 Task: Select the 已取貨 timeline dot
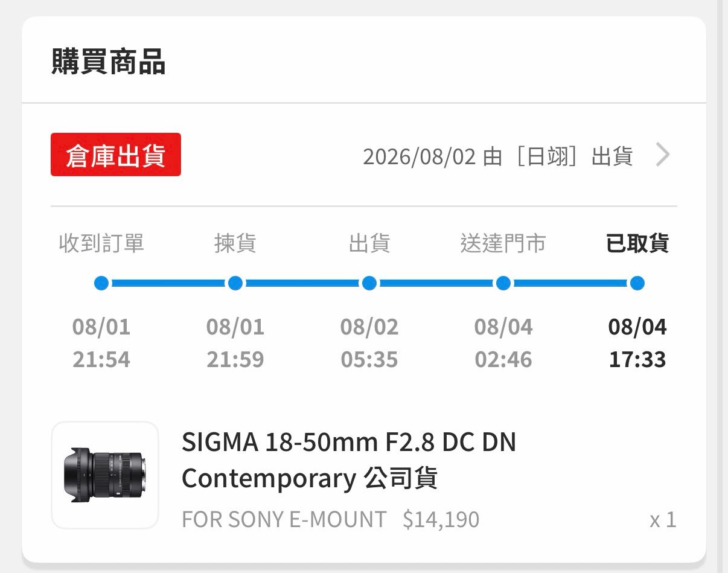[637, 283]
